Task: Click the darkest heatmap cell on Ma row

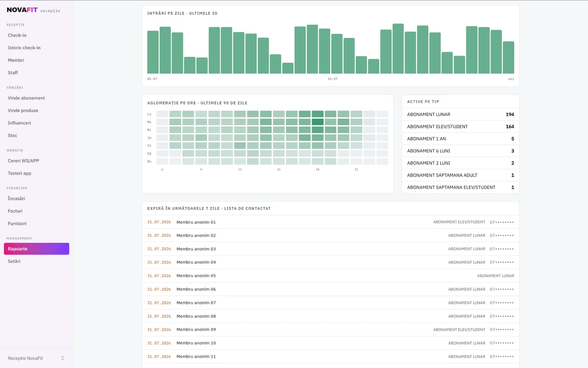Action: pyautogui.click(x=318, y=122)
